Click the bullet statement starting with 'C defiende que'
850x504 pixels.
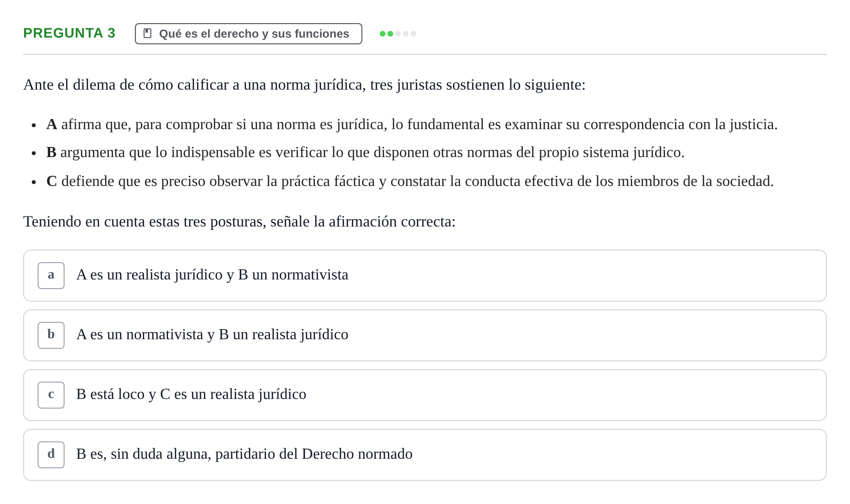(410, 181)
